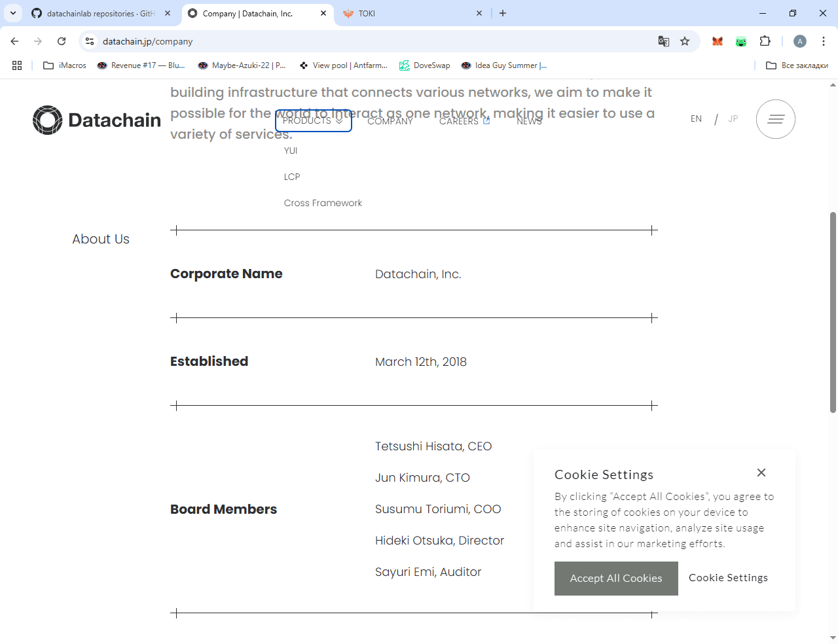Viewport: 838px width, 644px height.
Task: Open the Revenue #17 bookmark
Action: [141, 65]
